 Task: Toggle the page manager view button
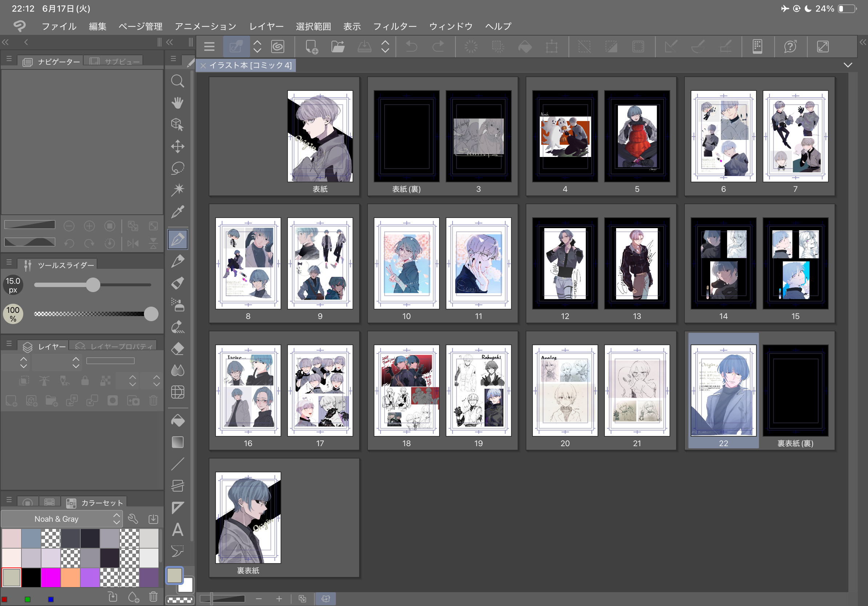[326, 598]
